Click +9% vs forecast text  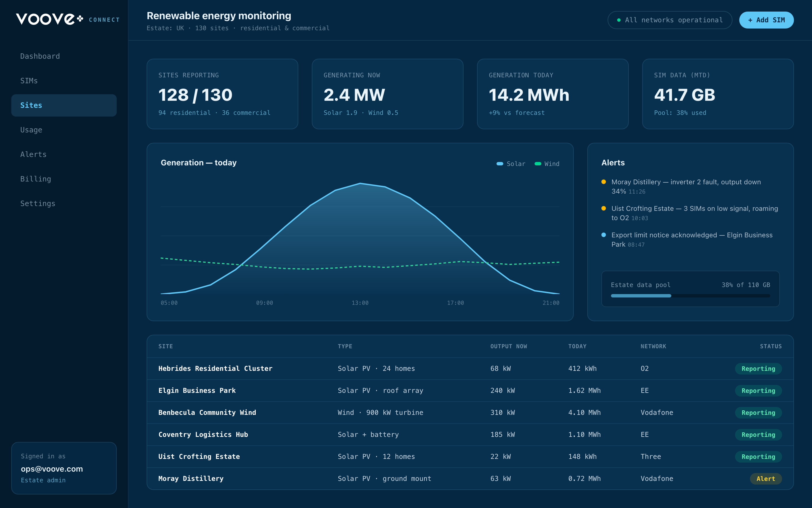pyautogui.click(x=517, y=113)
